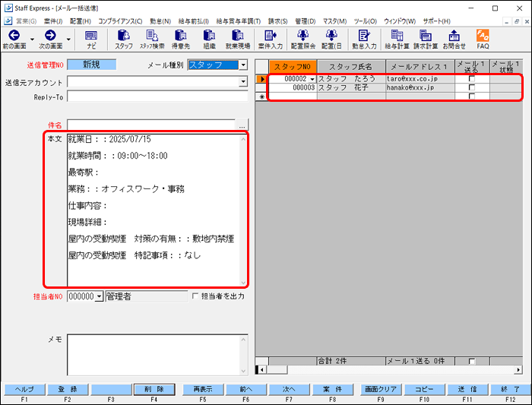The height and width of the screenshot is (405, 532).
Task: Check メール1送る in the empty new row
Action: pyautogui.click(x=472, y=97)
